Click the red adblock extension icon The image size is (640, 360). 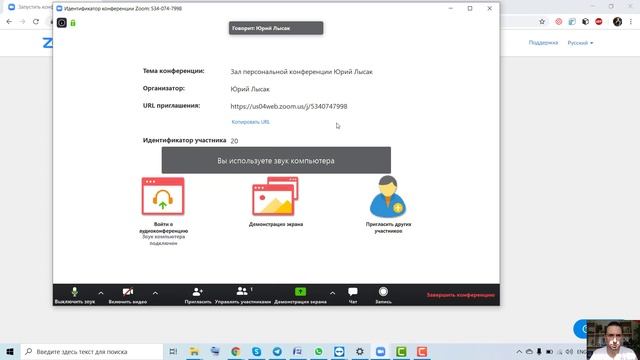[x=599, y=22]
